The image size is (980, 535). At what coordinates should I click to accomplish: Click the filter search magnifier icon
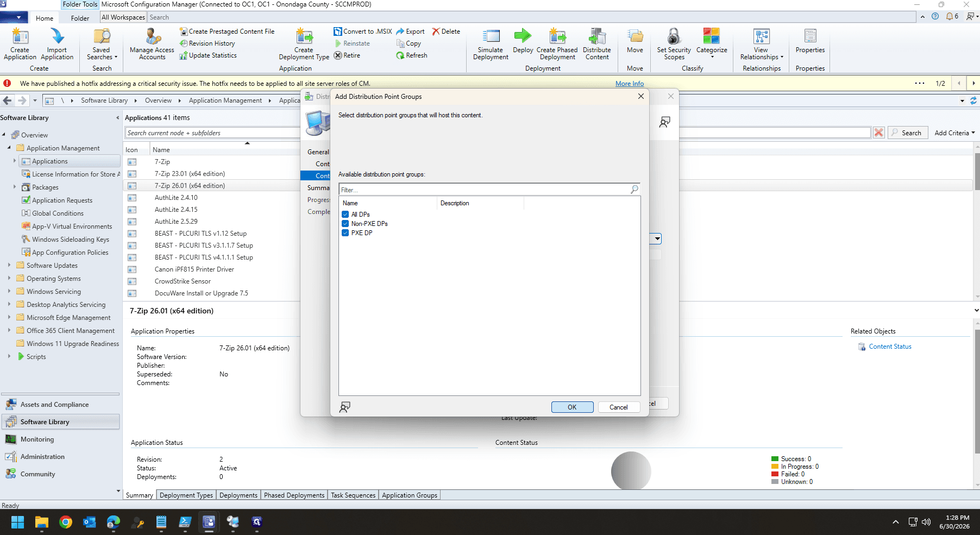[635, 189]
